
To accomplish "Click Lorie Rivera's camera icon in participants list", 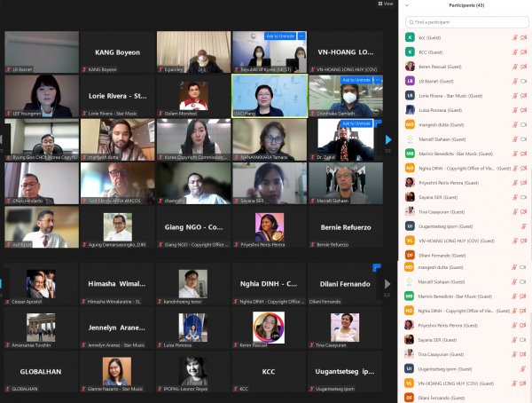I will point(523,95).
